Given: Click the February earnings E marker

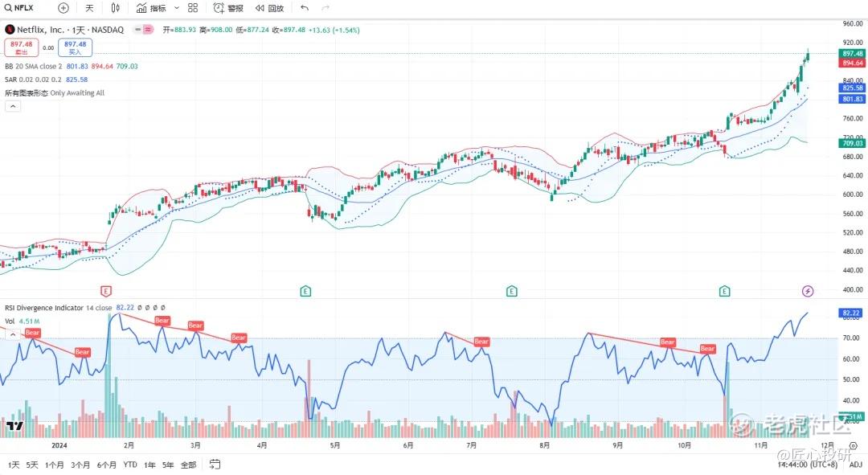Looking at the screenshot, I should click(x=105, y=290).
